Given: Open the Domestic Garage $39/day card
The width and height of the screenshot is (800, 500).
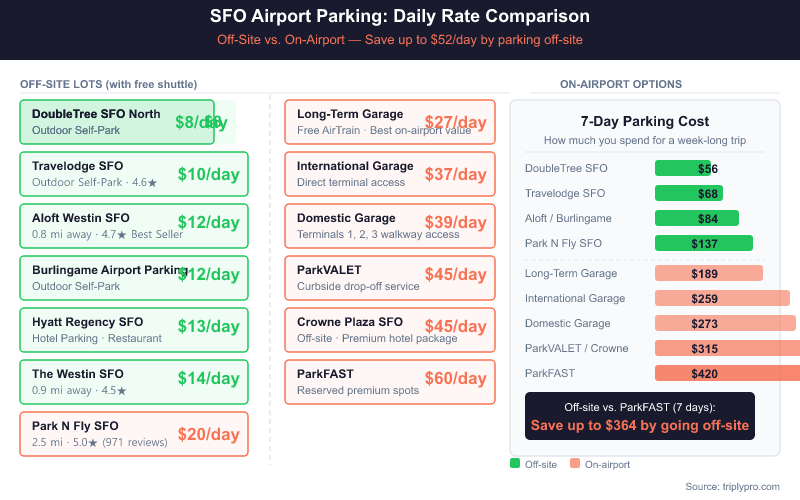Looking at the screenshot, I should click(x=389, y=225).
